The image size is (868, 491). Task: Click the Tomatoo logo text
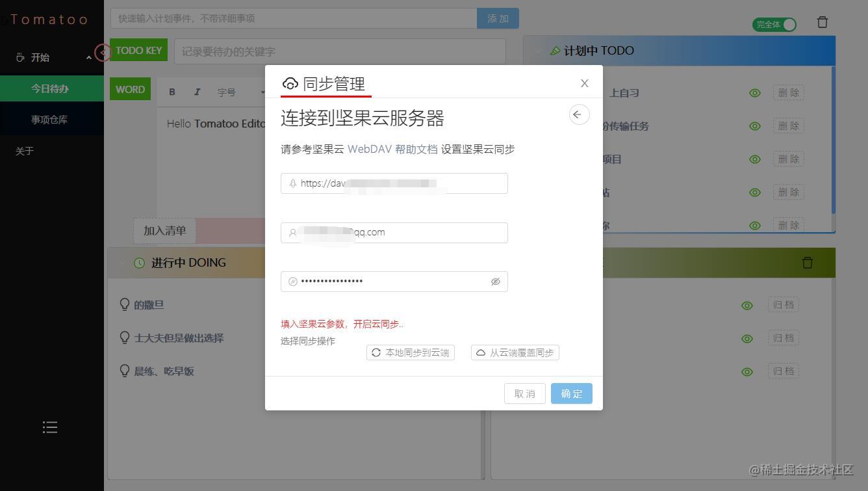pyautogui.click(x=49, y=19)
